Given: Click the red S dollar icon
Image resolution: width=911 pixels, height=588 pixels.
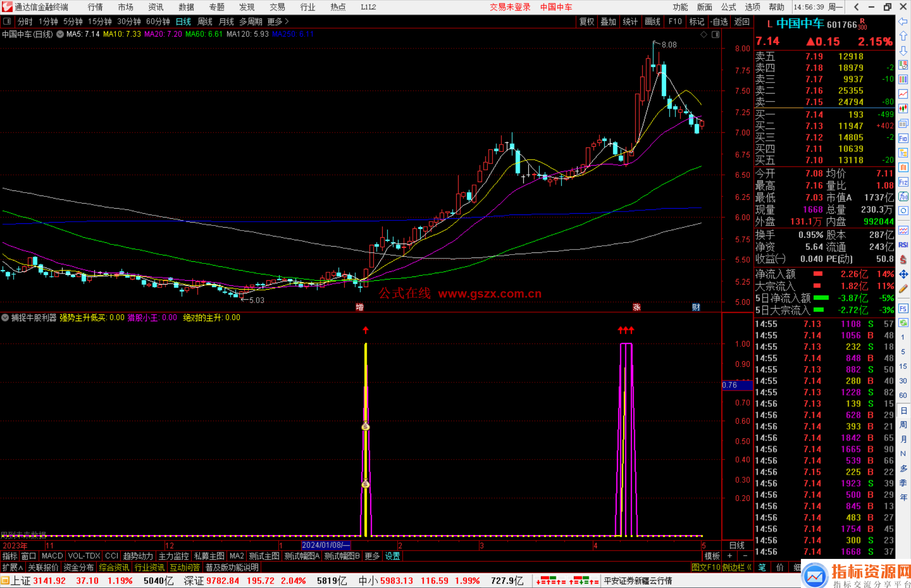Looking at the screenshot, I should 903,259.
